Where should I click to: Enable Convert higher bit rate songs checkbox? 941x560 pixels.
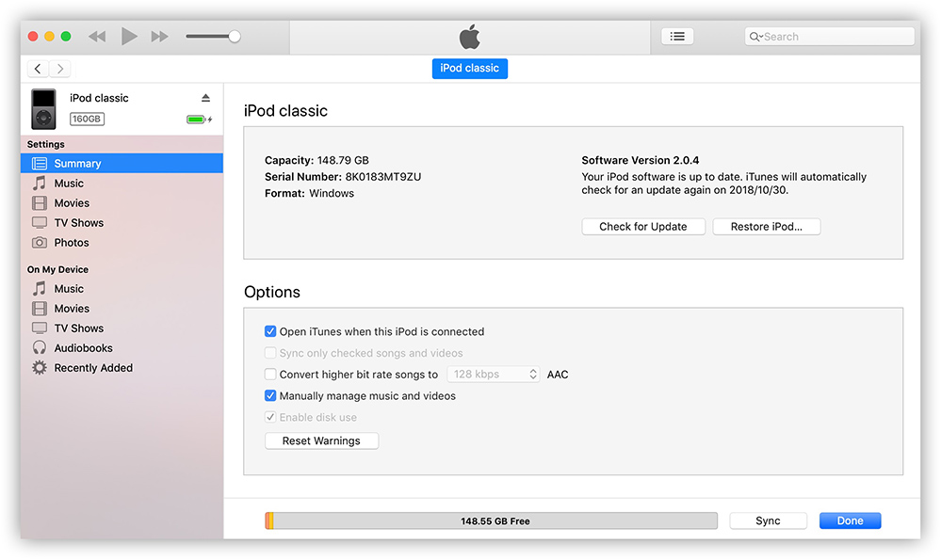click(x=270, y=375)
